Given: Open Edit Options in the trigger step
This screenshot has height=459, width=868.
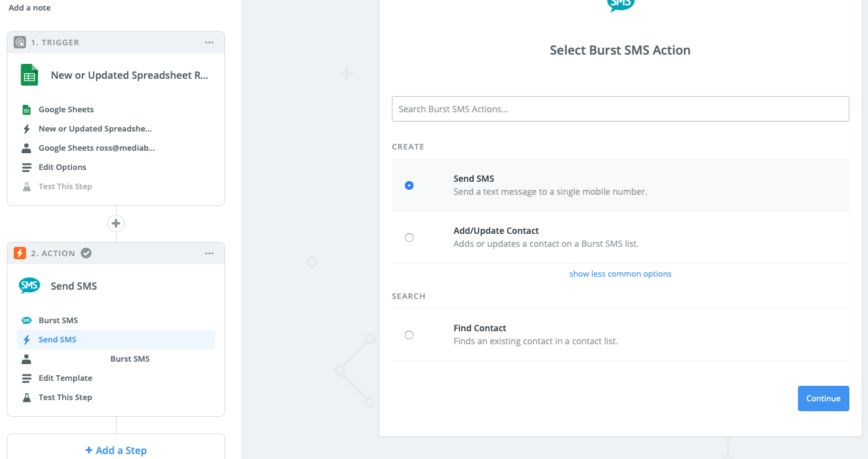Looking at the screenshot, I should (62, 167).
